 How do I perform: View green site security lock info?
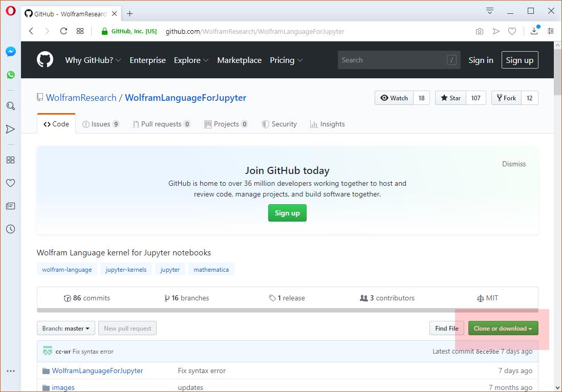(x=104, y=32)
